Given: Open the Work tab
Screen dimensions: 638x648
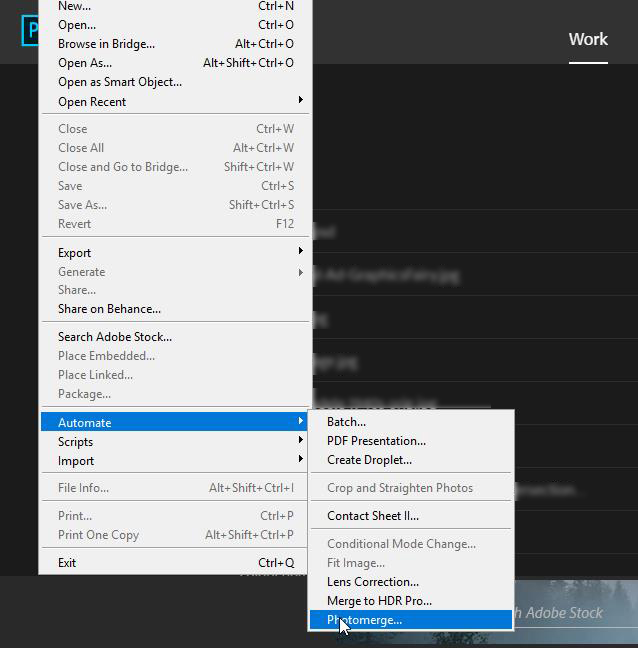Looking at the screenshot, I should 588,39.
